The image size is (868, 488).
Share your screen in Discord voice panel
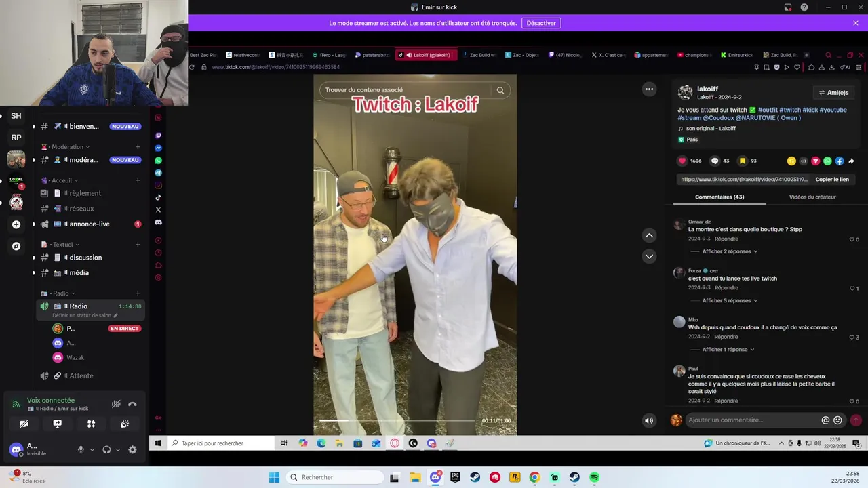(x=58, y=424)
